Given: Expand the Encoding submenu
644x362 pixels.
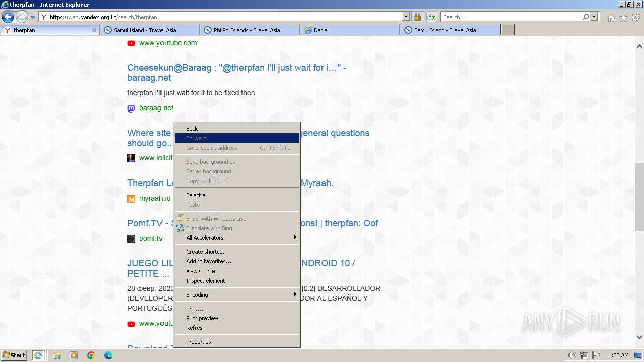Looking at the screenshot, I should click(237, 295).
